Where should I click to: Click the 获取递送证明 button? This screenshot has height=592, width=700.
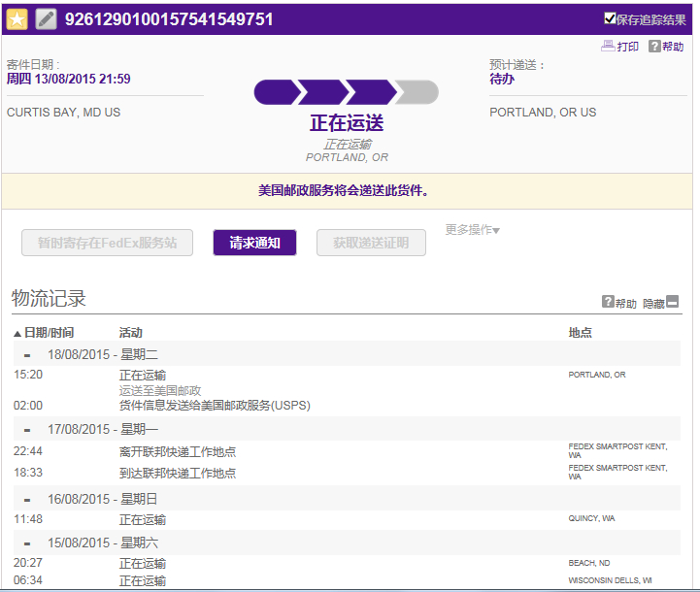click(371, 243)
